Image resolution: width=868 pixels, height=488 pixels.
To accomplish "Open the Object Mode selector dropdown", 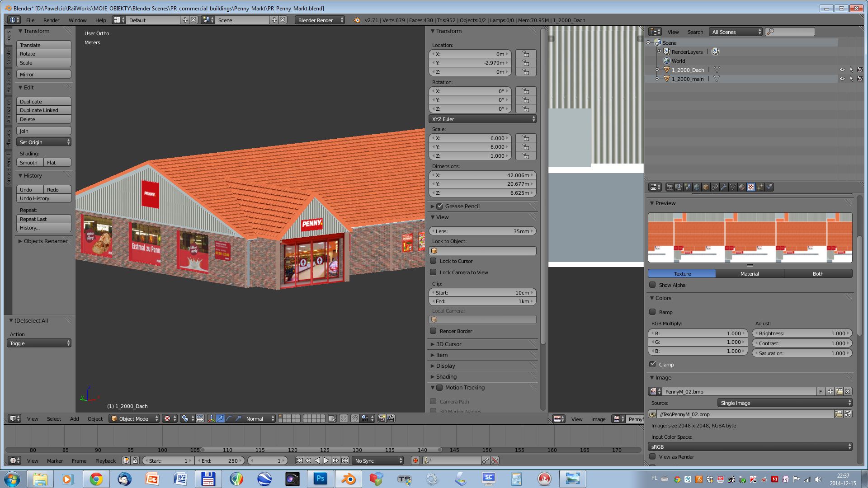I will [x=134, y=419].
